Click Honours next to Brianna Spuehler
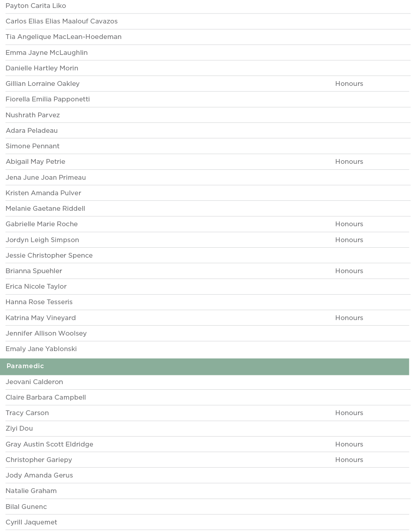 click(x=349, y=271)
